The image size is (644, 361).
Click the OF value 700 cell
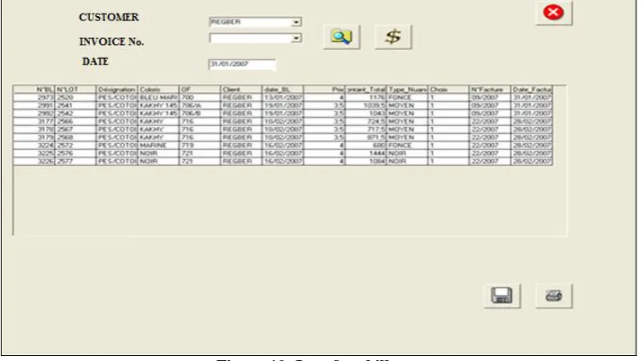[200, 97]
